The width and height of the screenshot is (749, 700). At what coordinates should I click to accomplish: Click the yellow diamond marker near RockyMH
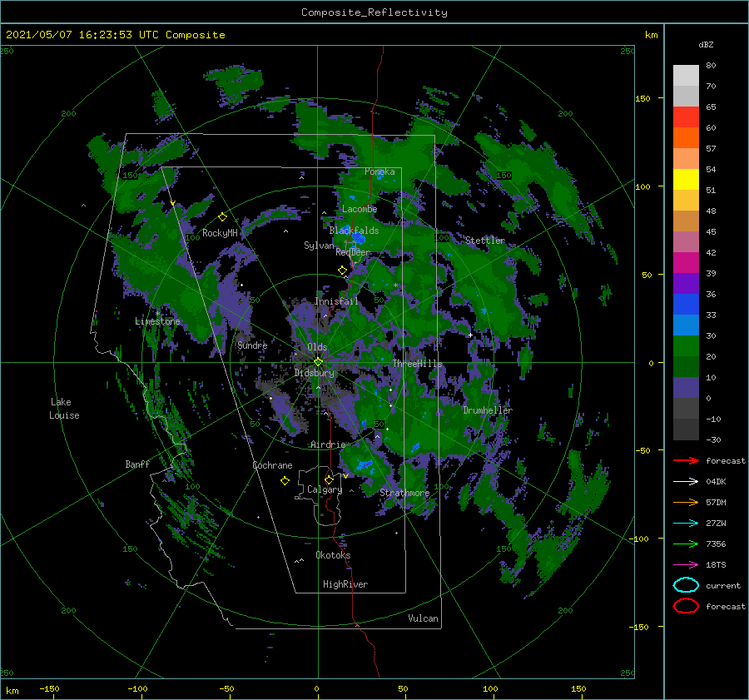tap(222, 217)
